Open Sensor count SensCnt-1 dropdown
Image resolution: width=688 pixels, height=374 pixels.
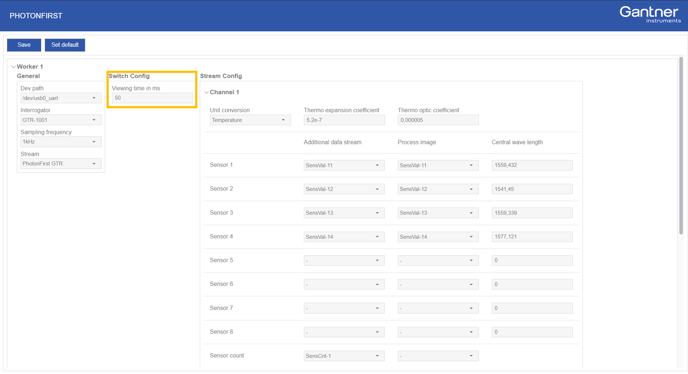344,356
